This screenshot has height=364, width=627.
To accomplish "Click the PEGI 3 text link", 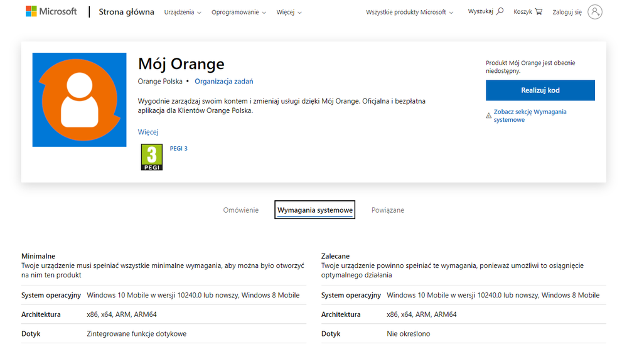I will click(179, 149).
